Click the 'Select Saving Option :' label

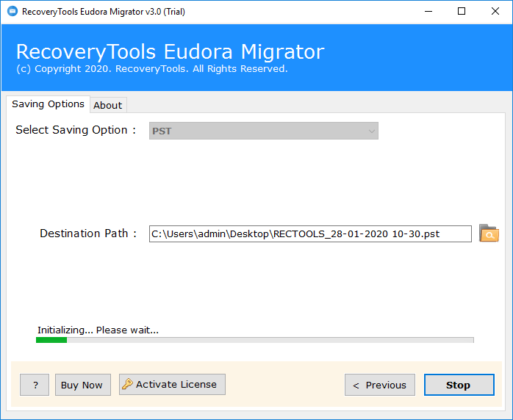(76, 130)
